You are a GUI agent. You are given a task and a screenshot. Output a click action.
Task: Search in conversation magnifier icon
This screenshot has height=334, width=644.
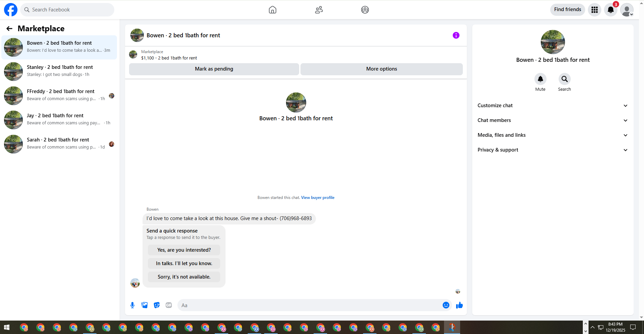click(565, 79)
